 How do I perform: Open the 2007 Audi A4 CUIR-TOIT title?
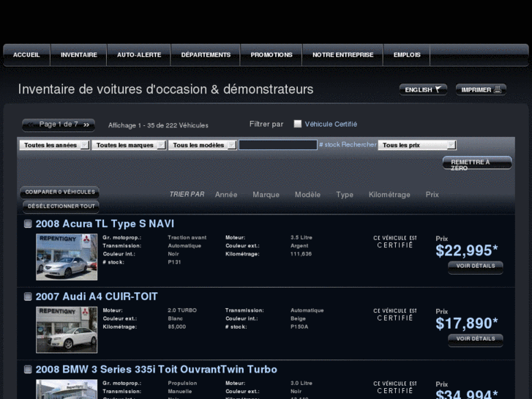pos(97,297)
